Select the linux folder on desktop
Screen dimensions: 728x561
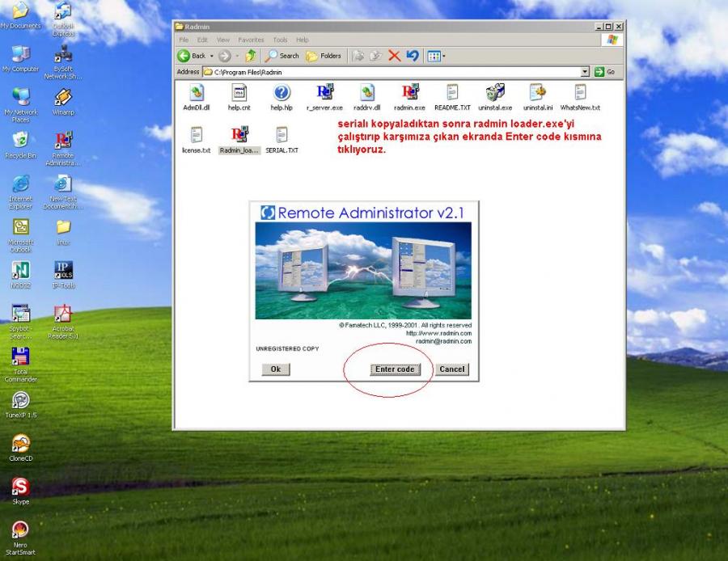(63, 232)
